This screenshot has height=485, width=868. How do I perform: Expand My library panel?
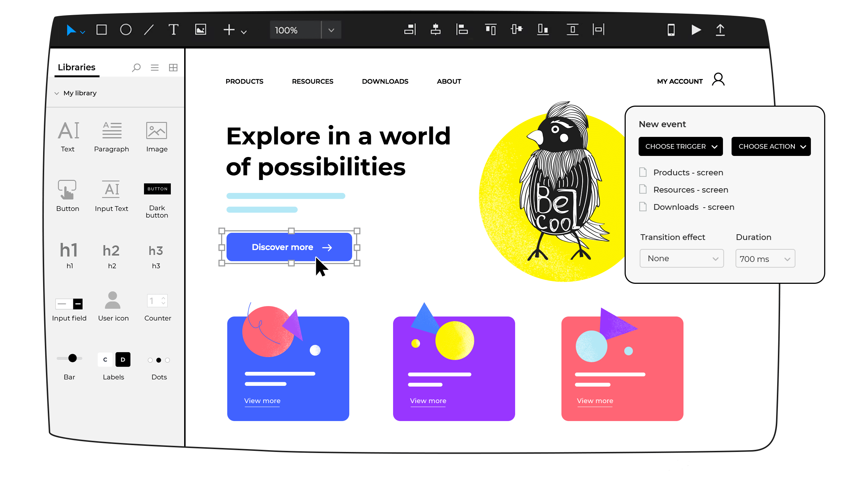[57, 92]
